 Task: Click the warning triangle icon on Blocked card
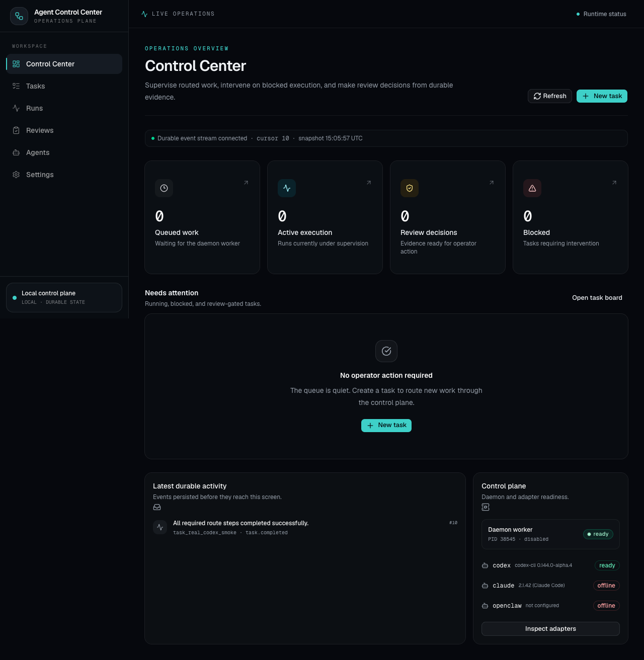click(532, 188)
